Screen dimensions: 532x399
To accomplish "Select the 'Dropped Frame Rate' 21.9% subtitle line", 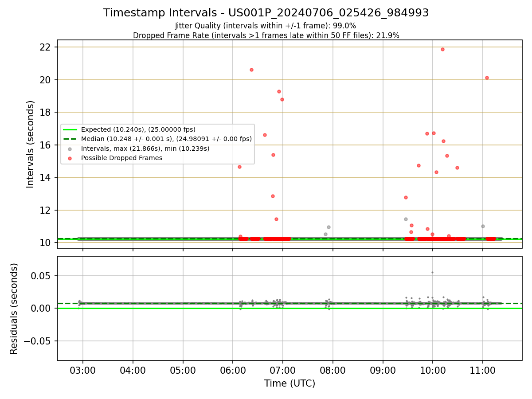I will click(x=266, y=35).
